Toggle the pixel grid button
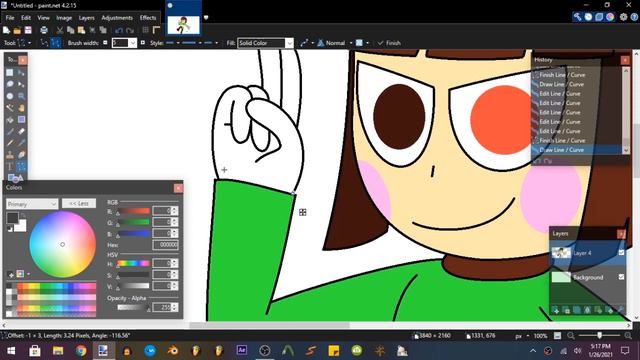640x360 pixels. click(145, 30)
